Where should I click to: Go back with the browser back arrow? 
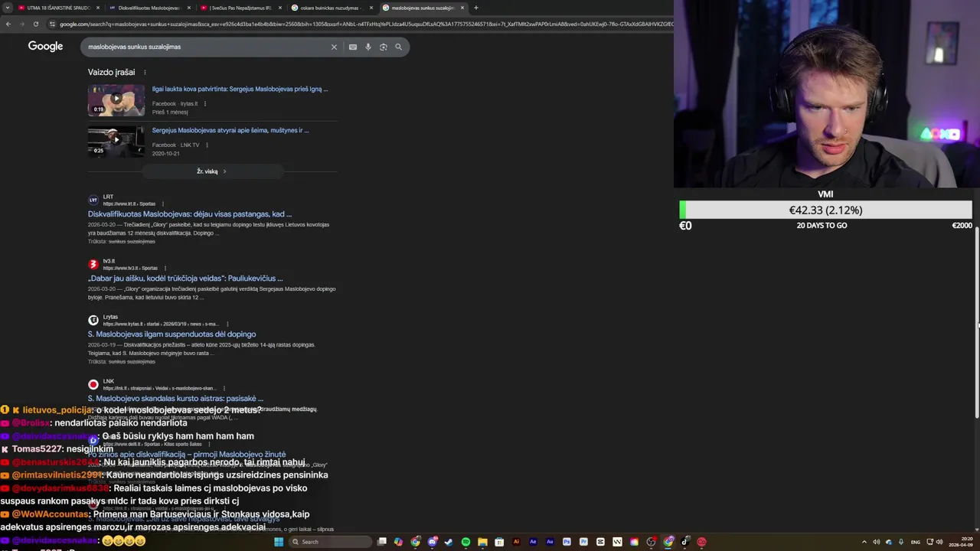(x=8, y=24)
